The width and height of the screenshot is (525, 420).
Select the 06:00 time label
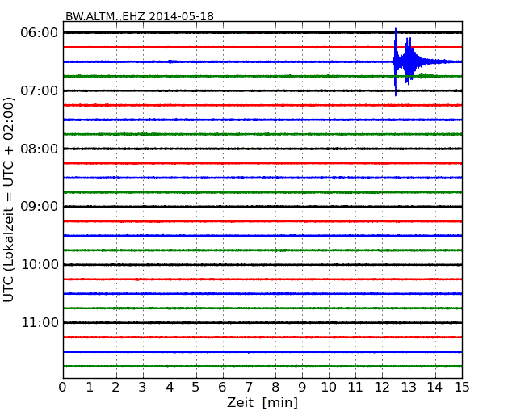(40, 33)
